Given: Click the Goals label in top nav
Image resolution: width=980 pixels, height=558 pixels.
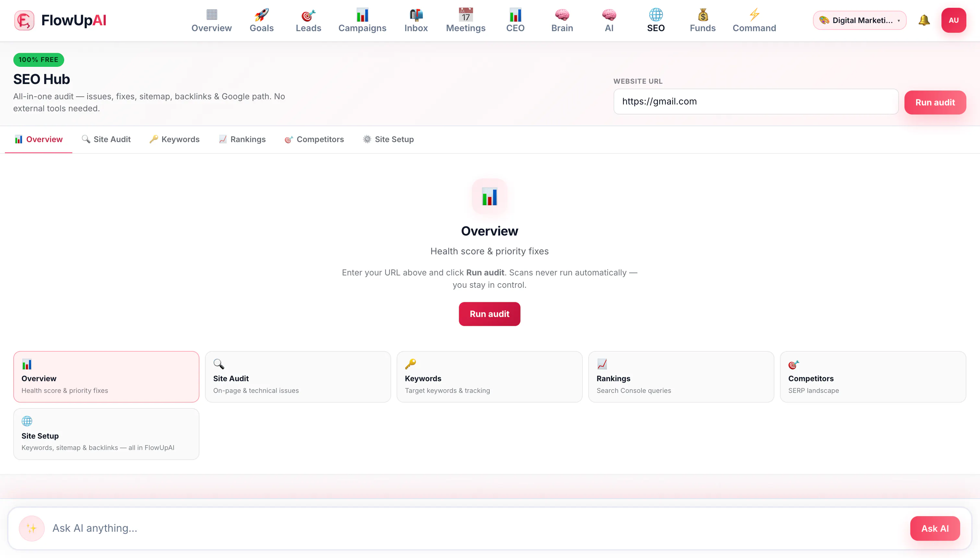Looking at the screenshot, I should 262,28.
